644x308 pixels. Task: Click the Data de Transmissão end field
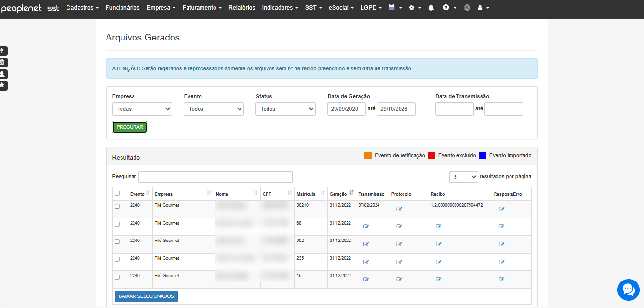tap(504, 109)
